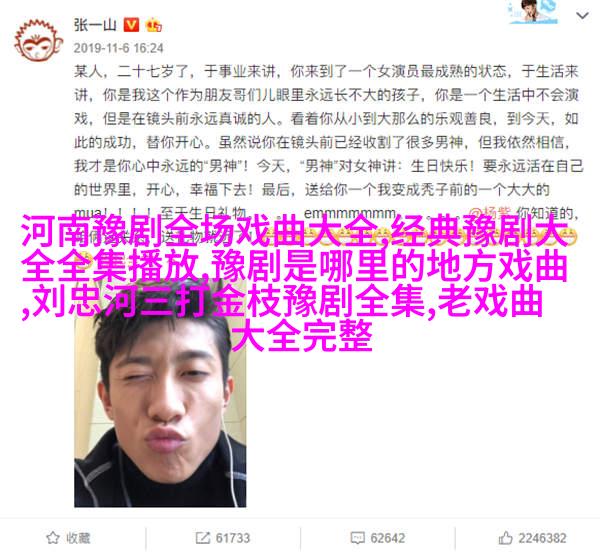Click the 收藏 favorite button label
600x558 pixels.
coord(78,538)
